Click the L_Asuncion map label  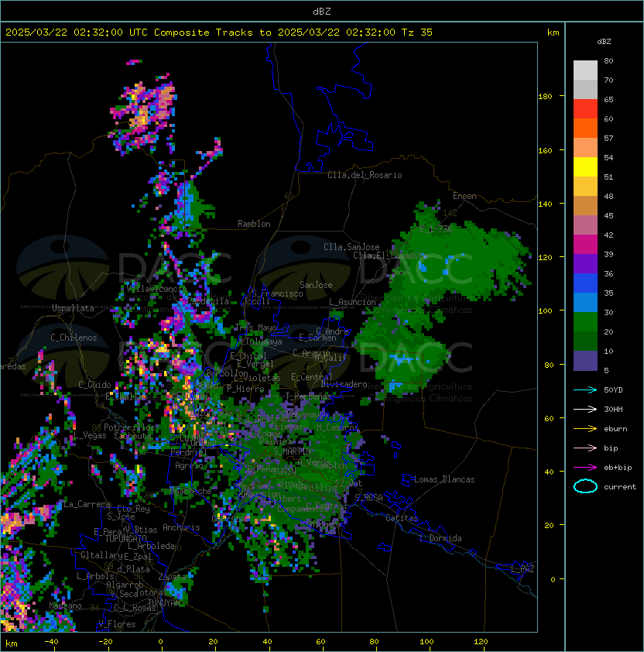(352, 302)
